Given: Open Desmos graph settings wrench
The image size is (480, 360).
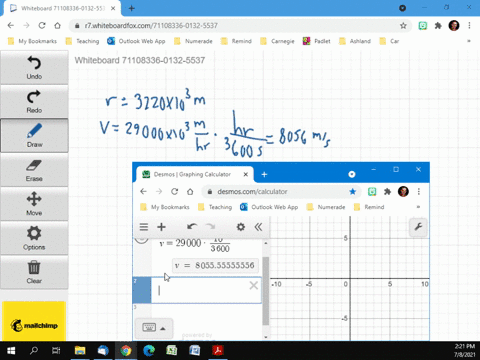Looking at the screenshot, I should click(418, 227).
